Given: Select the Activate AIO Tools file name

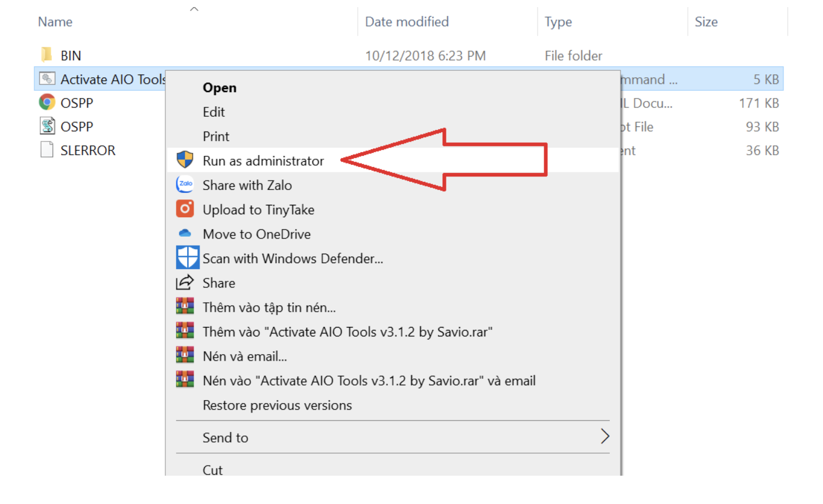Looking at the screenshot, I should pyautogui.click(x=113, y=79).
